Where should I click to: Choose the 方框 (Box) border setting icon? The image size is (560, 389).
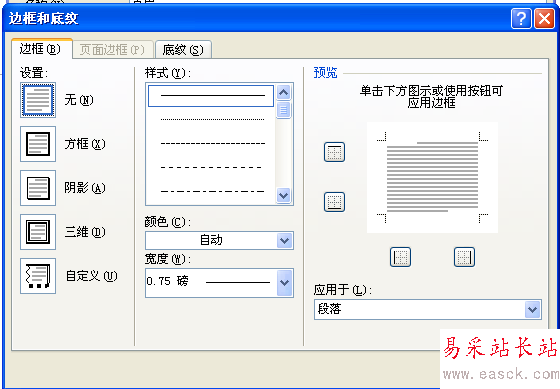[x=38, y=144]
